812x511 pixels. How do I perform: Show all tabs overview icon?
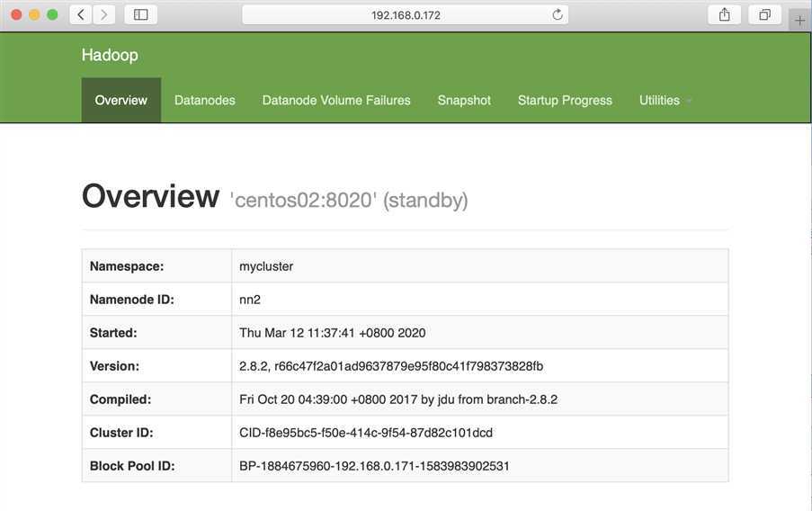pyautogui.click(x=764, y=14)
